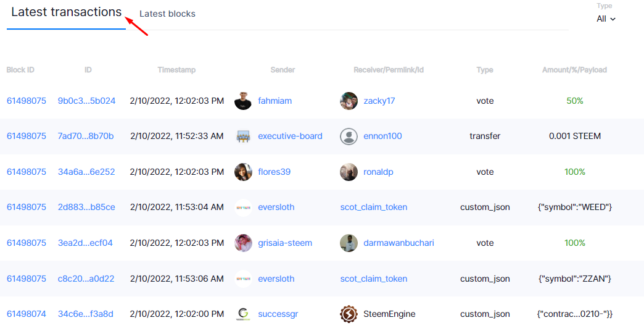The height and width of the screenshot is (328, 644).
Task: Click the transfer type cell
Action: tap(485, 136)
